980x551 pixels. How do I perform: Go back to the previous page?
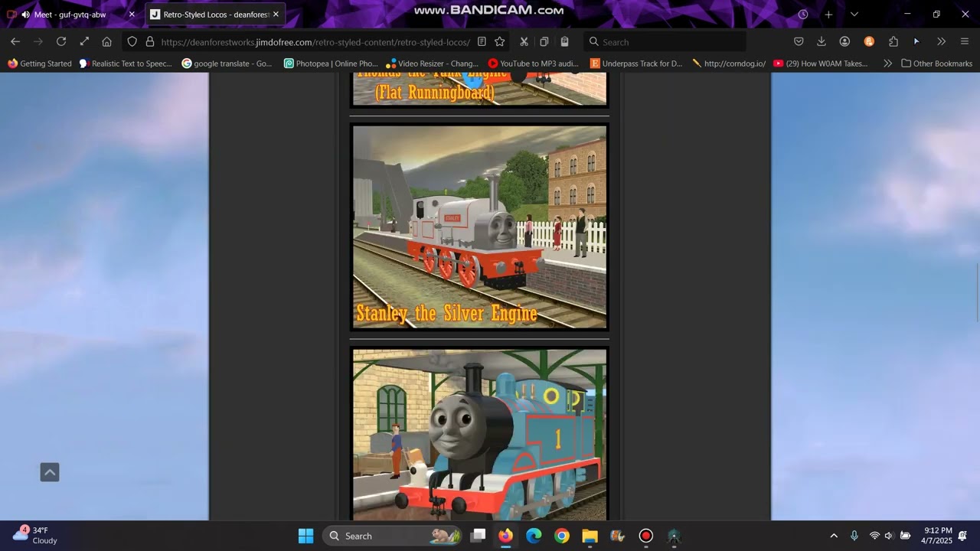[x=15, y=41]
